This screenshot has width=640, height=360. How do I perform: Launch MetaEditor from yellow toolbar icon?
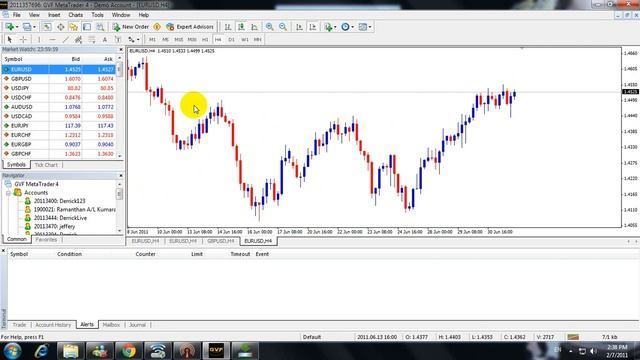[x=157, y=27]
